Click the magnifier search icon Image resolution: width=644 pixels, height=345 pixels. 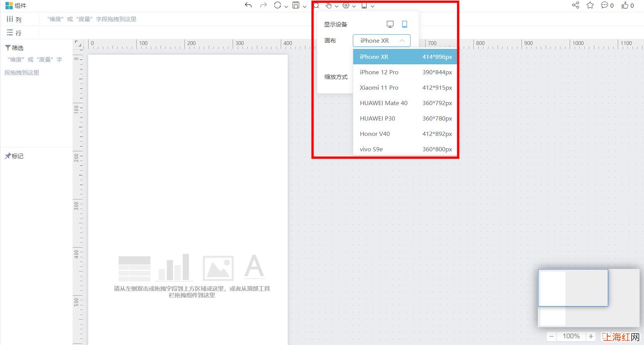pos(316,5)
